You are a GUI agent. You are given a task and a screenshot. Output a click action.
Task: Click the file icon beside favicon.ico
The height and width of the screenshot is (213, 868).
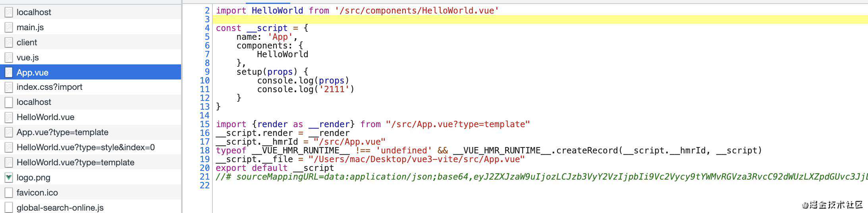(8, 193)
